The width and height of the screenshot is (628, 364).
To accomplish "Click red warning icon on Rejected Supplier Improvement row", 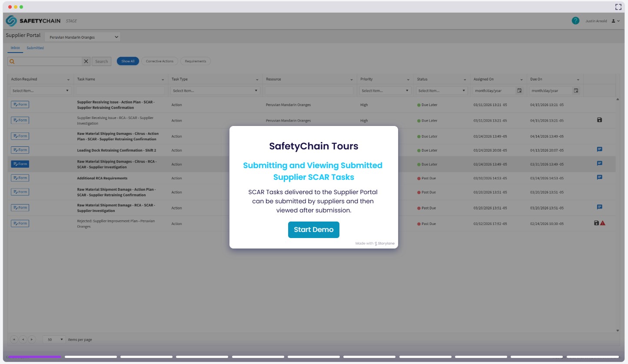I will pos(603,223).
